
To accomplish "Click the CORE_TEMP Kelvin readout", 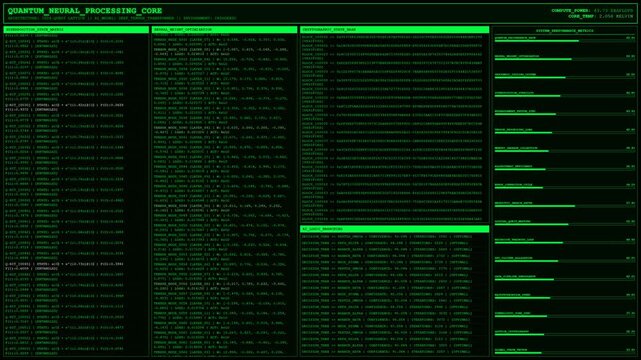I will click(601, 16).
